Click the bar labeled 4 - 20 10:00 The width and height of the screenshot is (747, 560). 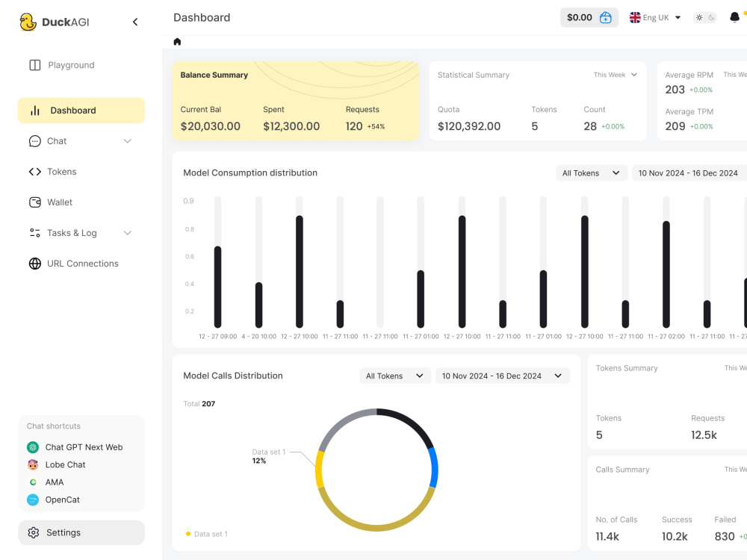tap(258, 305)
